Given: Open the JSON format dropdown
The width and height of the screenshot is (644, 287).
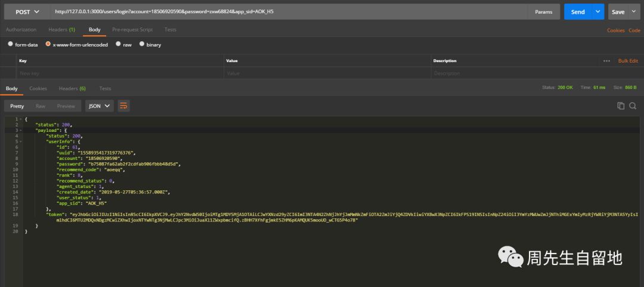Looking at the screenshot, I should point(100,106).
